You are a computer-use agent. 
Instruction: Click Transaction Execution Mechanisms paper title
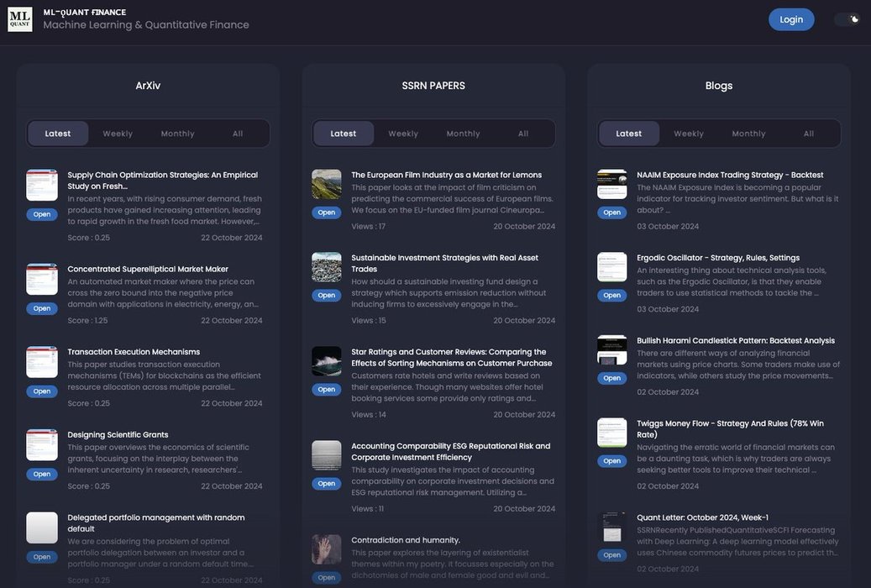(x=134, y=352)
